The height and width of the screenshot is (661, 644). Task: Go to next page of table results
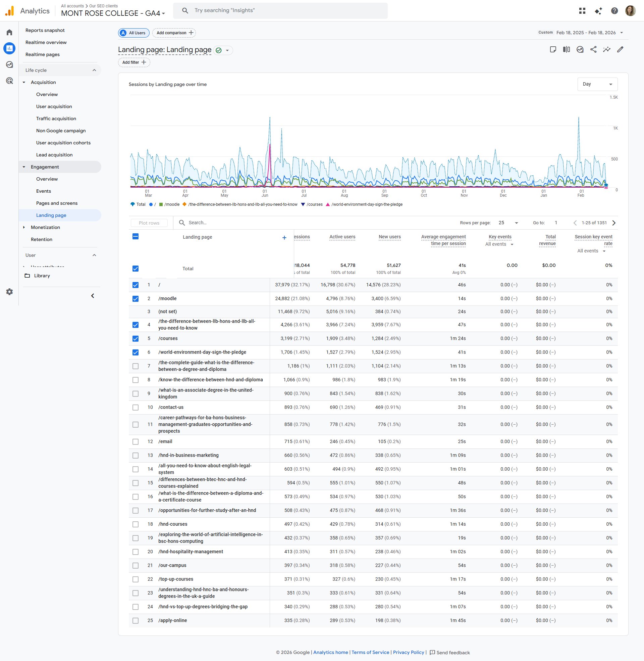pyautogui.click(x=614, y=223)
